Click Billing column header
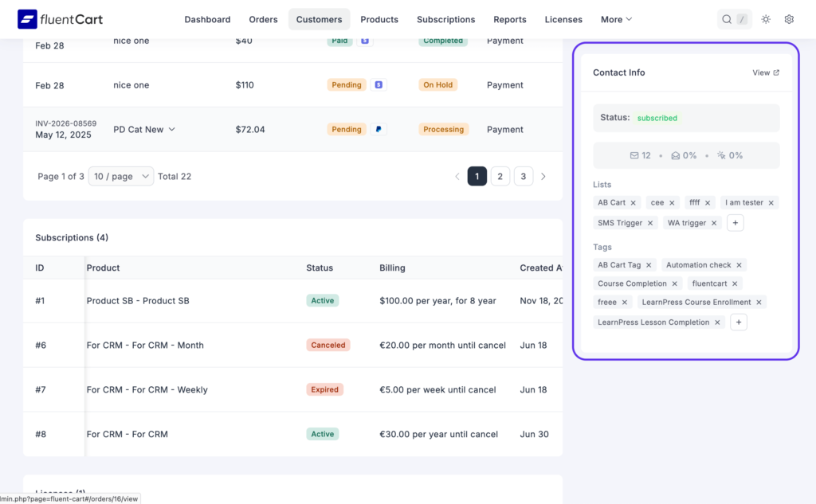Screen dimensions: 816x504 click(x=392, y=268)
